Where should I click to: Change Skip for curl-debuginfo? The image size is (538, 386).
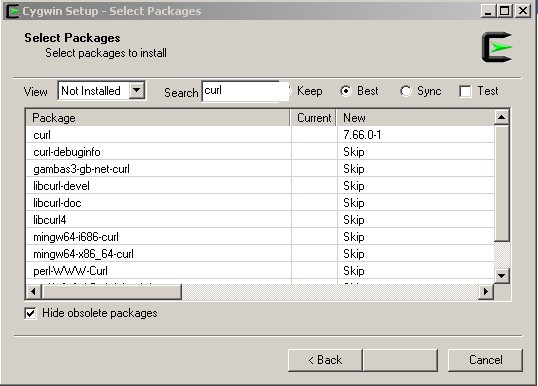[354, 152]
